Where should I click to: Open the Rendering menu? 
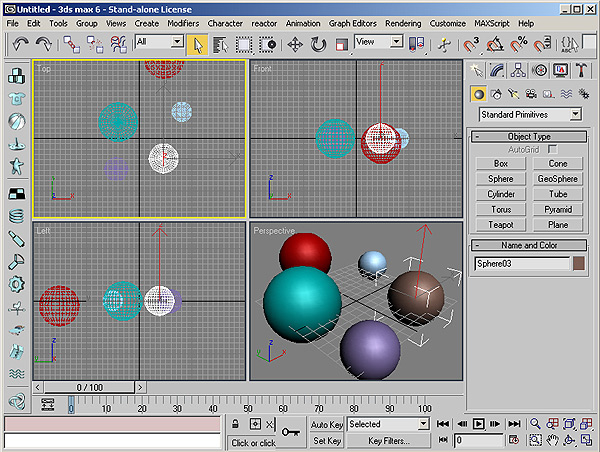[x=401, y=22]
